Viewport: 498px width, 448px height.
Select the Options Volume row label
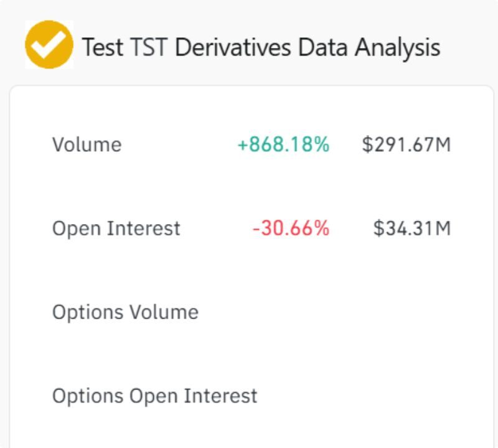tap(126, 312)
